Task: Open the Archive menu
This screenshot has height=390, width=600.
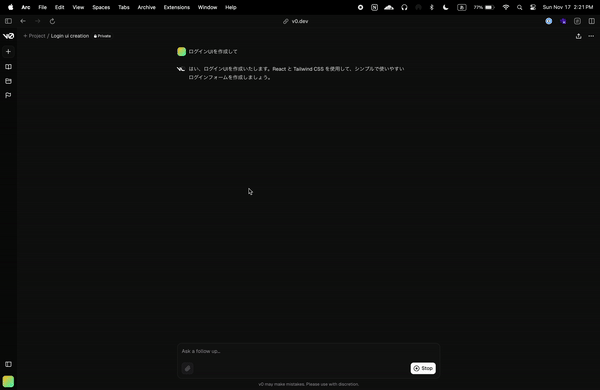Action: [147, 7]
